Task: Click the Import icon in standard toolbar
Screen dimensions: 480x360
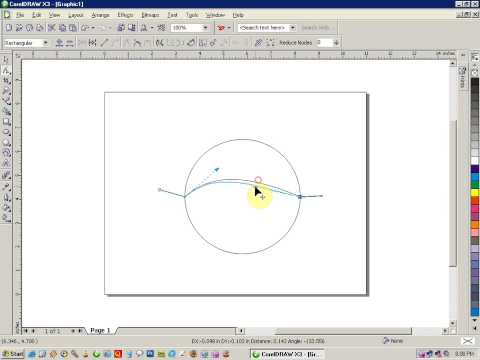Action: [x=121, y=28]
